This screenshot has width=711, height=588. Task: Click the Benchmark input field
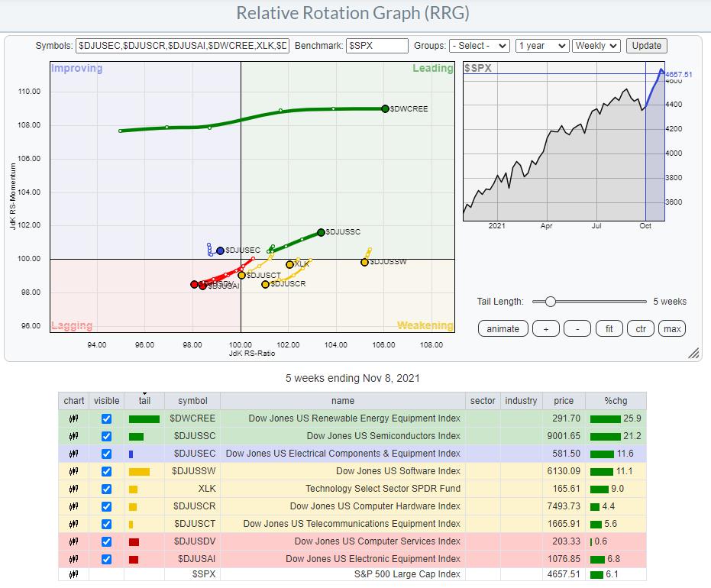[377, 46]
